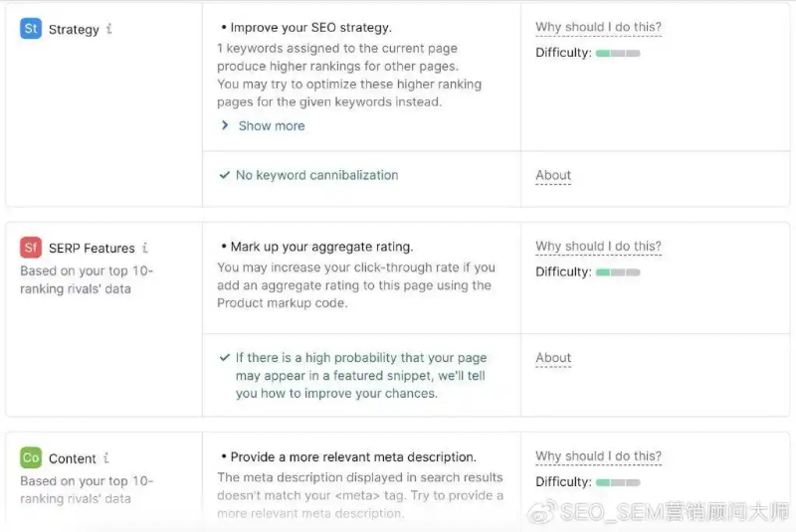Click the green Co Content icon
Viewport: 796px width, 532px height.
[x=31, y=457]
